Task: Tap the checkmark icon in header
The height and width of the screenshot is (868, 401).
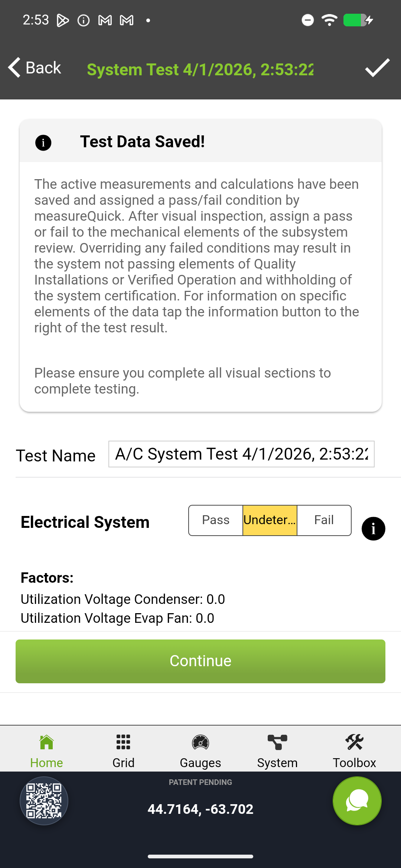Action: [x=377, y=68]
